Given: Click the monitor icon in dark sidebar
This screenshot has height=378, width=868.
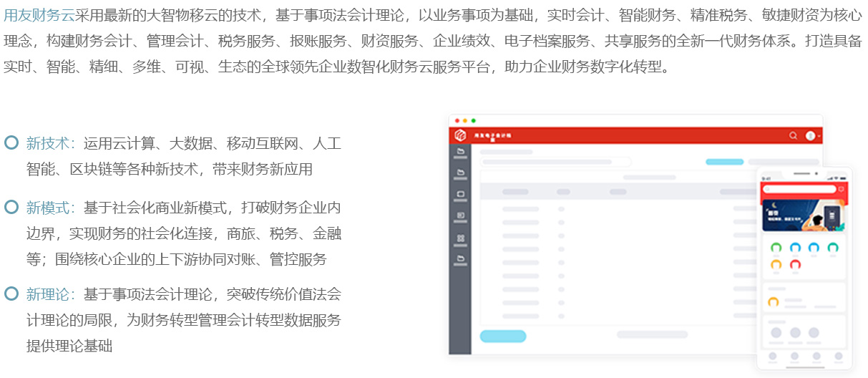Looking at the screenshot, I should pyautogui.click(x=460, y=194).
